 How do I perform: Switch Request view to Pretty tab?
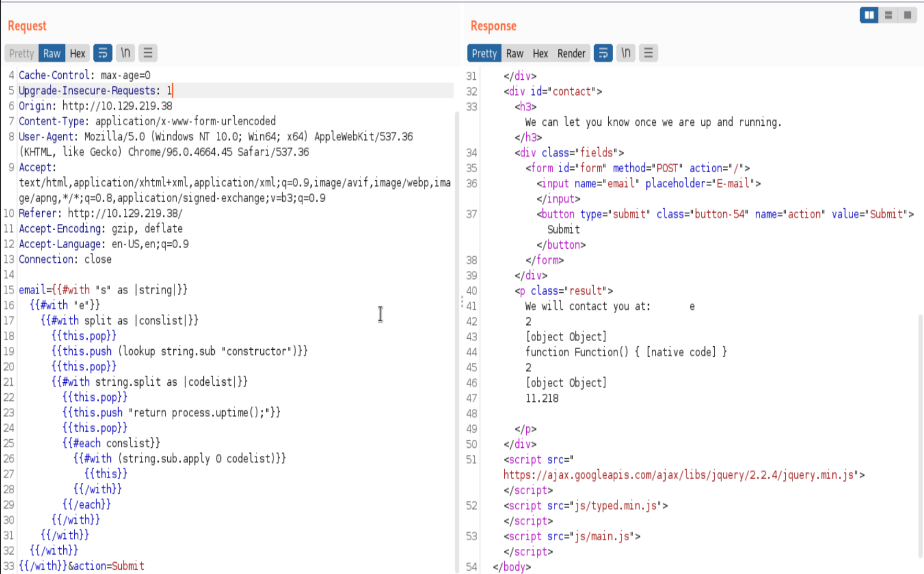click(x=21, y=53)
